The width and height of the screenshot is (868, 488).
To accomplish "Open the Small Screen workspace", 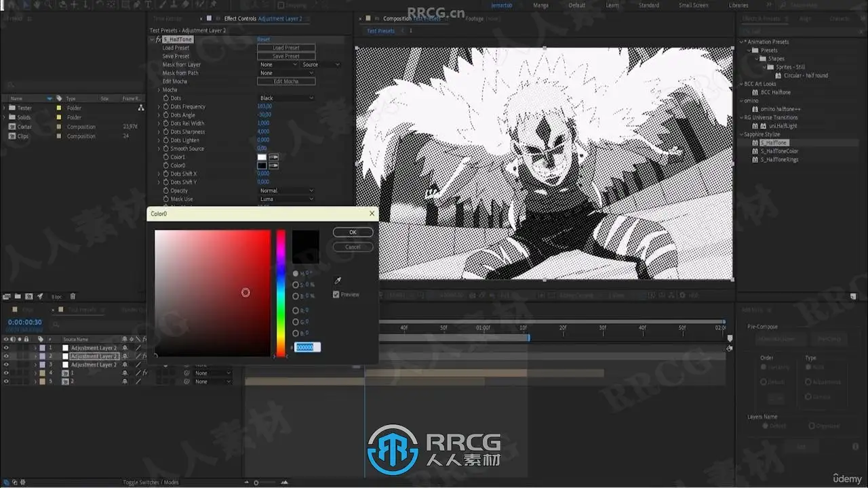I will 693,5.
